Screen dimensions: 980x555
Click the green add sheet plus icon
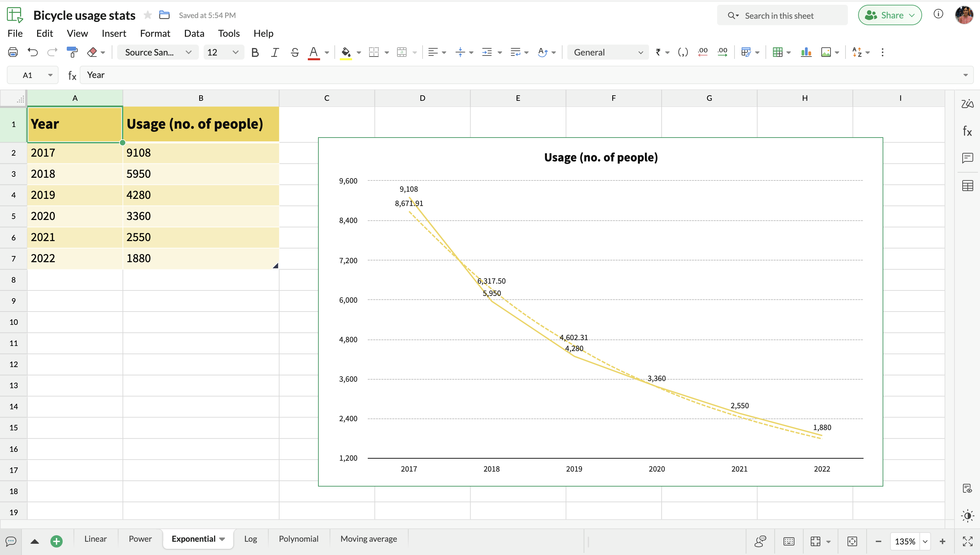tap(57, 541)
